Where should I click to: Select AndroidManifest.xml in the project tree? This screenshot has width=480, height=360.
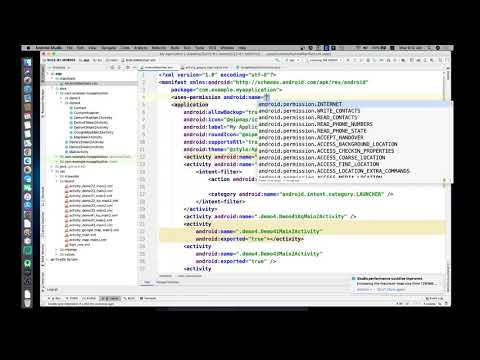(x=81, y=83)
